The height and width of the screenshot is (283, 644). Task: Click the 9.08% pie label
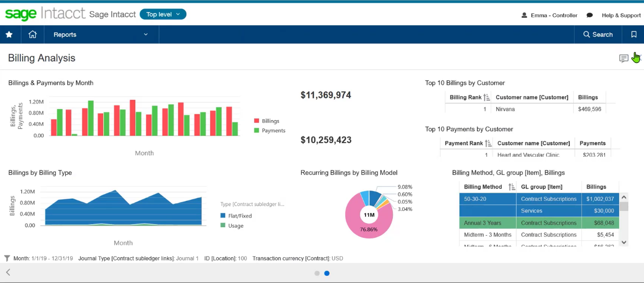point(405,187)
